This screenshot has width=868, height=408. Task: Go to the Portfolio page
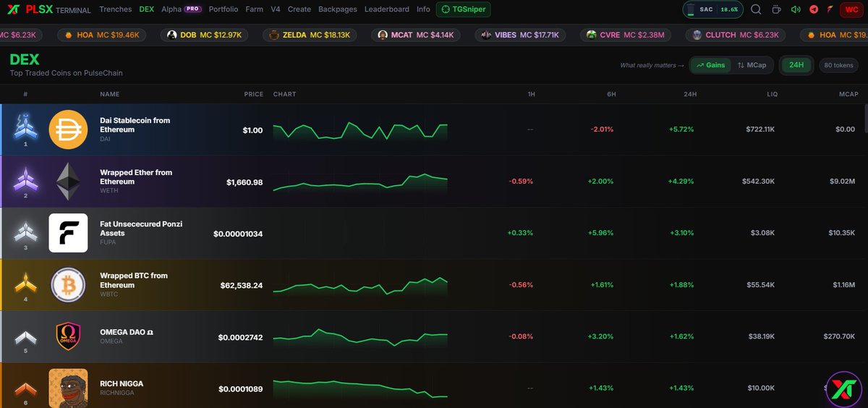(x=223, y=9)
